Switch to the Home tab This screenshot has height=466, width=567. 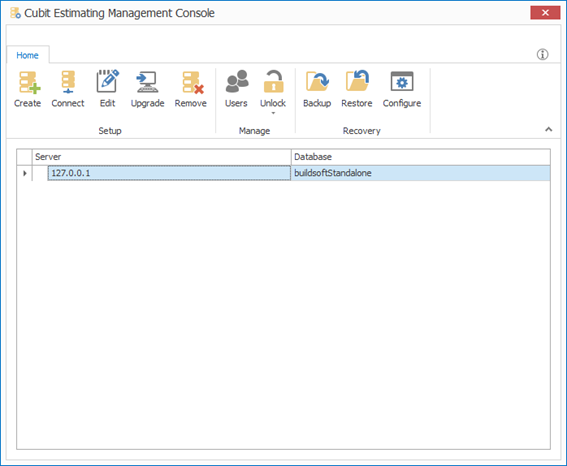[27, 55]
